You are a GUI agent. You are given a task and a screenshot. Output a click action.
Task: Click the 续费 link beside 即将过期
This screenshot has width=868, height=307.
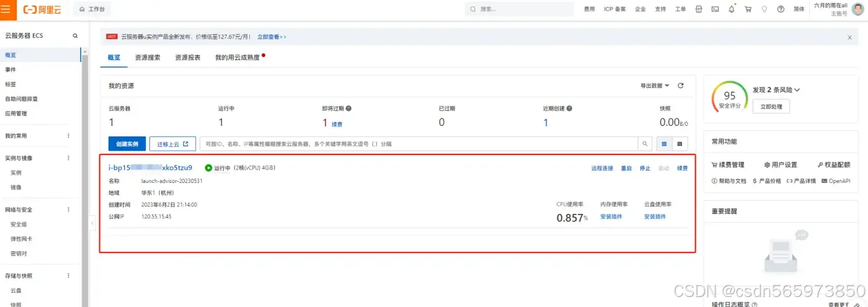337,124
